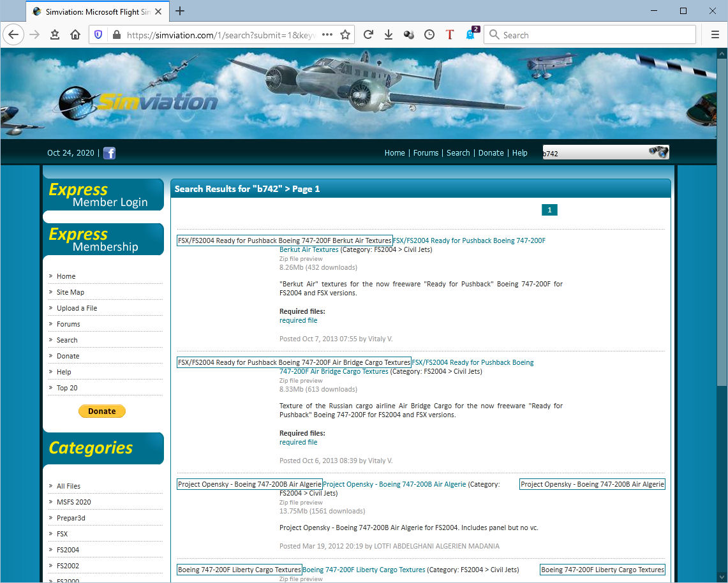Open the Upload a File sidebar link
The image size is (728, 583).
(x=77, y=308)
